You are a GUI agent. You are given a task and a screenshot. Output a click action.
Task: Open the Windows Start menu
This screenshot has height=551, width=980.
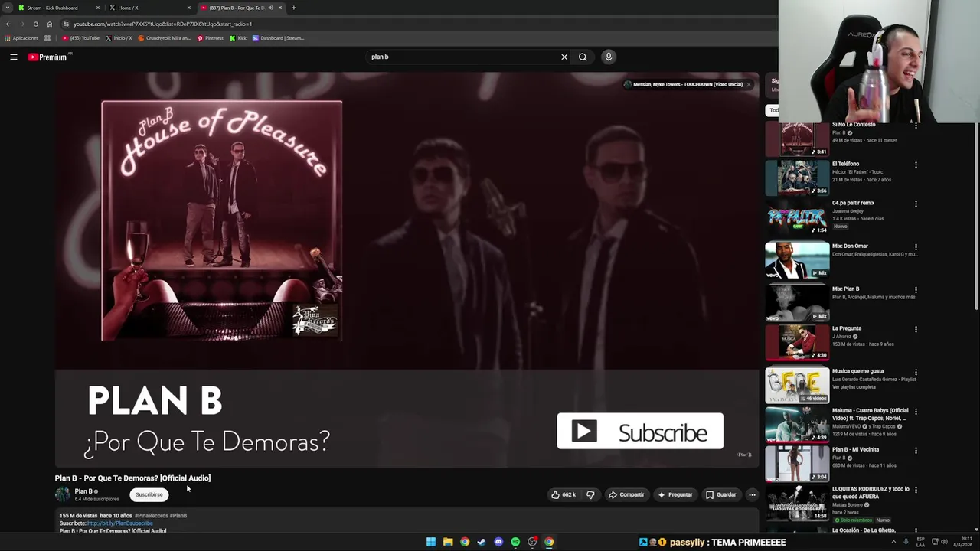point(431,542)
